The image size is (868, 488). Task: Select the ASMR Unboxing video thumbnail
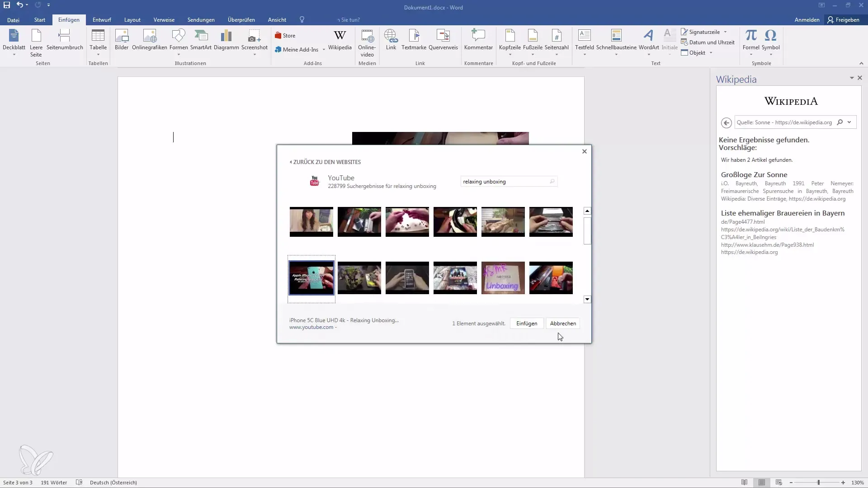click(x=503, y=278)
